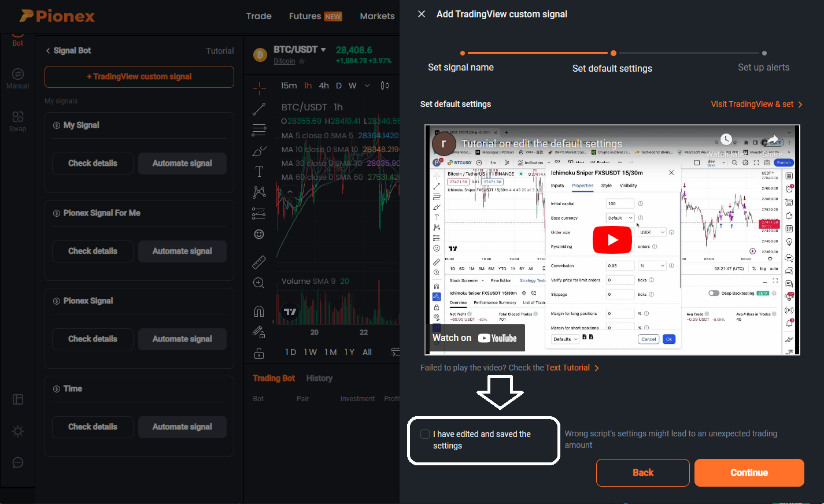The width and height of the screenshot is (824, 504).
Task: Select 1Y chart range
Action: pyautogui.click(x=349, y=352)
